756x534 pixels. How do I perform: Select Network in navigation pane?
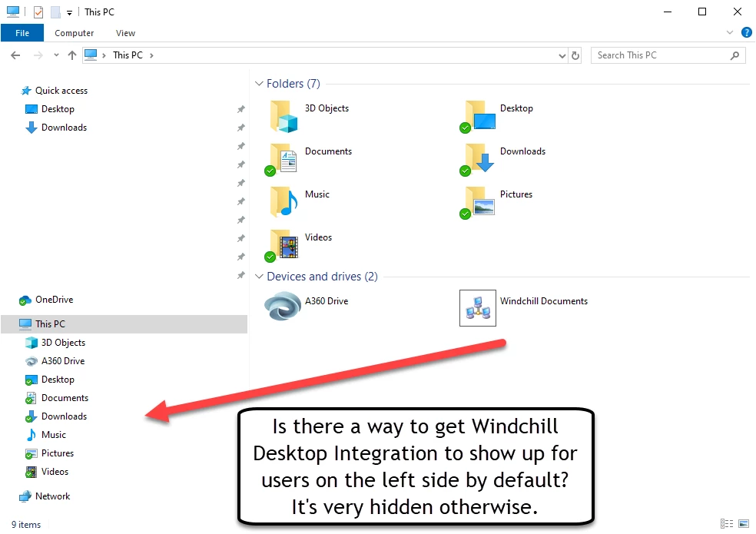[45, 496]
